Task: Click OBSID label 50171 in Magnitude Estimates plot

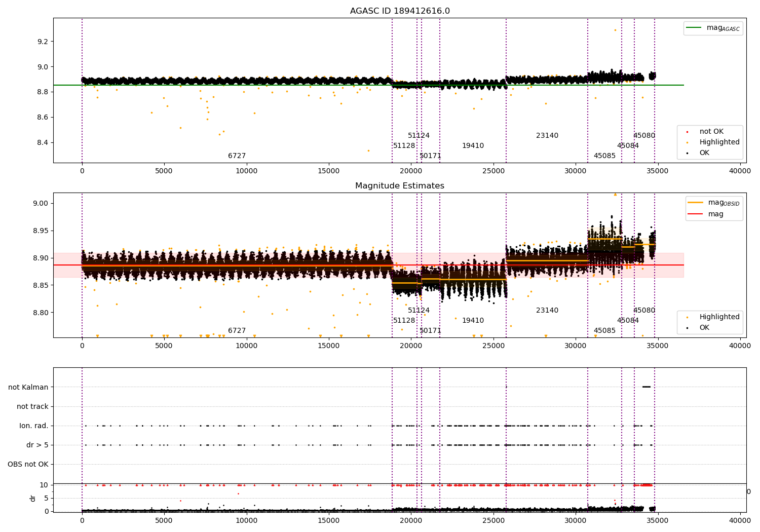Action: point(430,331)
